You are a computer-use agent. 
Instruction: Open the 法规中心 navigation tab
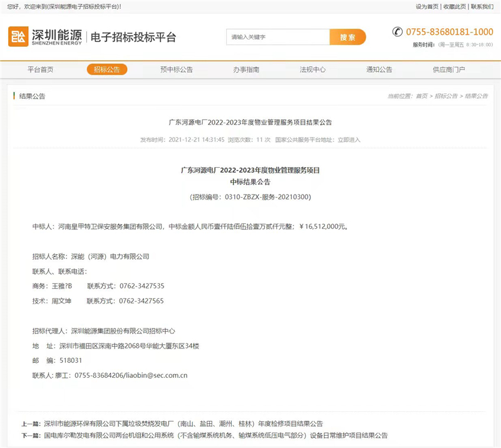coord(312,69)
